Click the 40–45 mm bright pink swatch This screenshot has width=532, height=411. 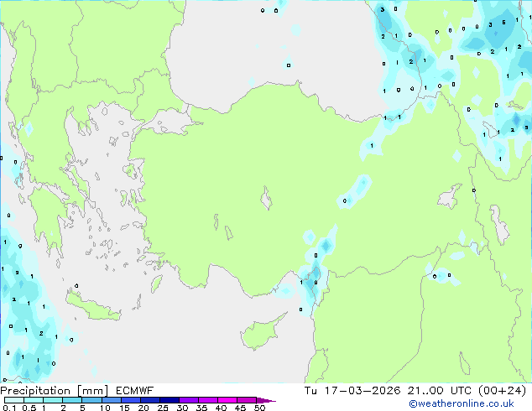(x=227, y=400)
